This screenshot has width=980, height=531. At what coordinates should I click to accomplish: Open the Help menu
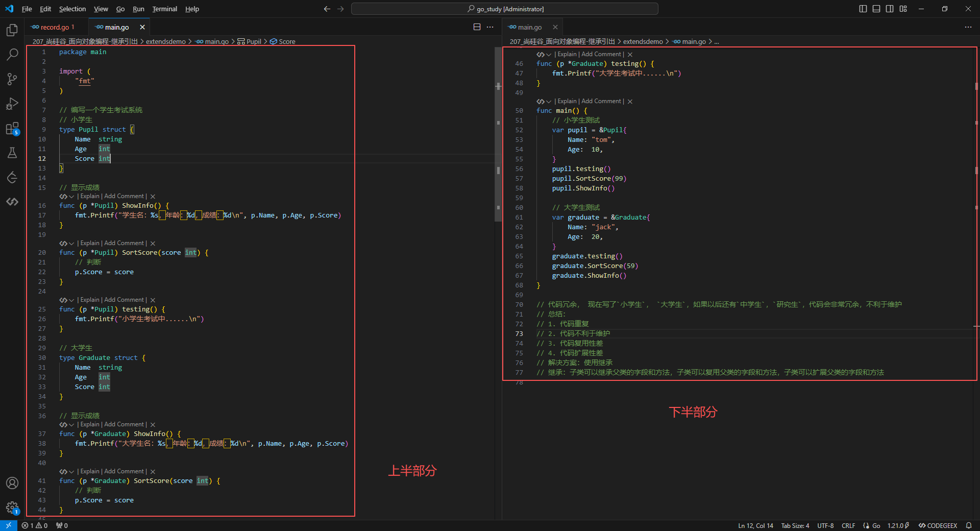[x=192, y=9]
